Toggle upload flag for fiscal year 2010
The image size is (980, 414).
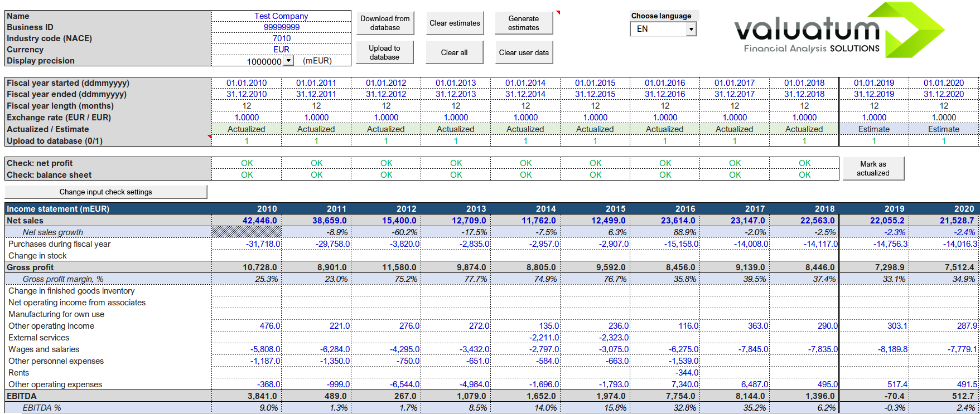(x=247, y=141)
